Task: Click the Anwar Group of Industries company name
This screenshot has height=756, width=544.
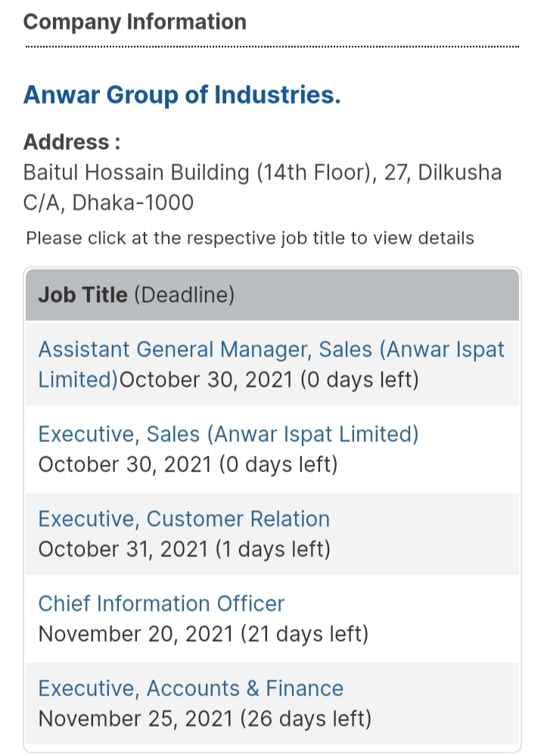Action: click(182, 96)
